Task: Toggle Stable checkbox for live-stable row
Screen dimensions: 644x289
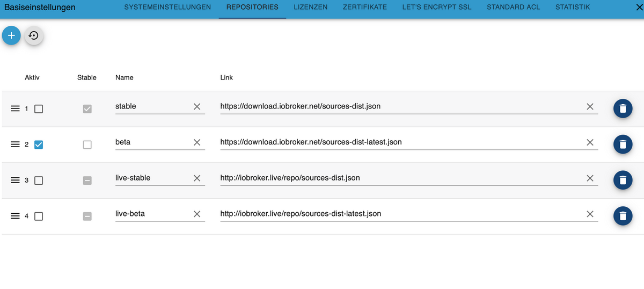Action: pos(87,180)
